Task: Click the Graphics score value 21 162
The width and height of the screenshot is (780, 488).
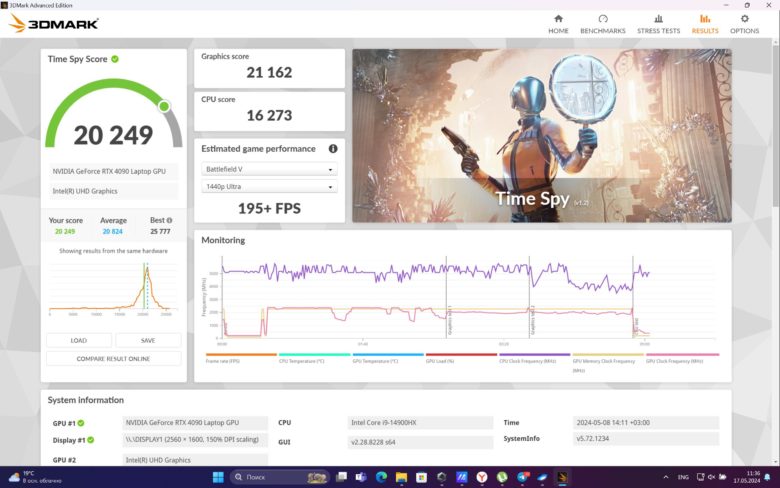Action: point(269,73)
